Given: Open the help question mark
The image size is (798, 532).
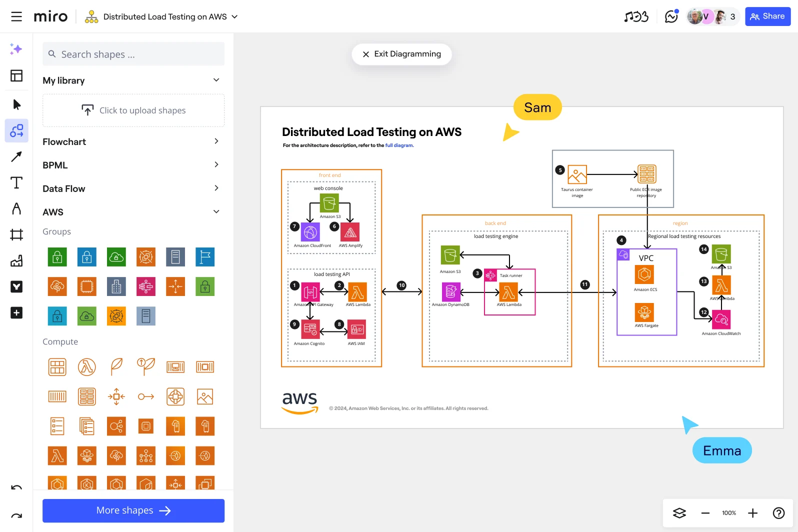Looking at the screenshot, I should pos(778,513).
